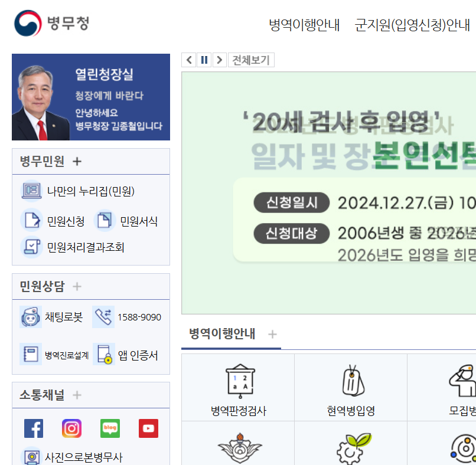Show next banner slide
The height and width of the screenshot is (465, 476).
click(220, 60)
